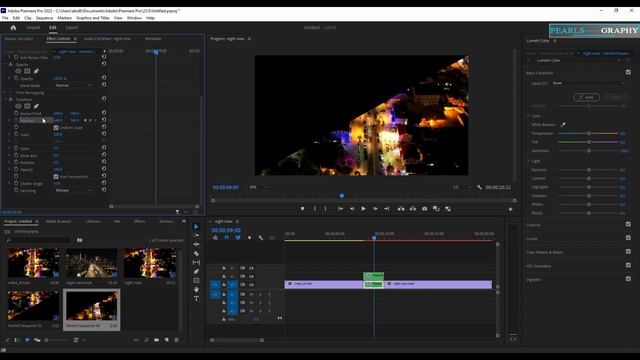Open Lumetri Color effect selector dropdown
The height and width of the screenshot is (360, 640).
pos(578,60)
